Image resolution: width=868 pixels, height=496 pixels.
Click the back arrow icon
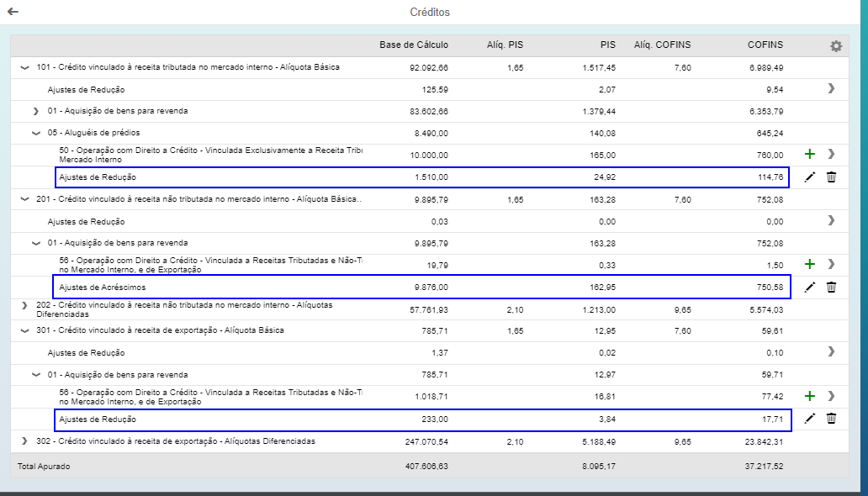[x=13, y=12]
